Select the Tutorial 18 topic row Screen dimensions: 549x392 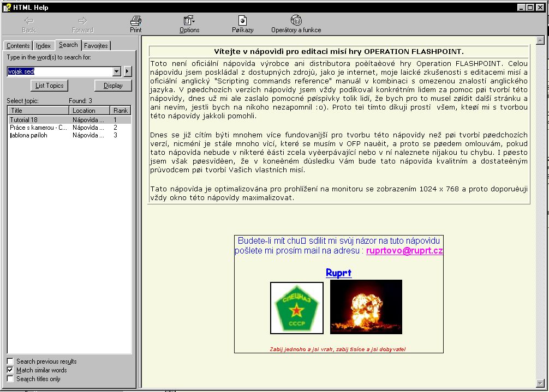(x=69, y=119)
